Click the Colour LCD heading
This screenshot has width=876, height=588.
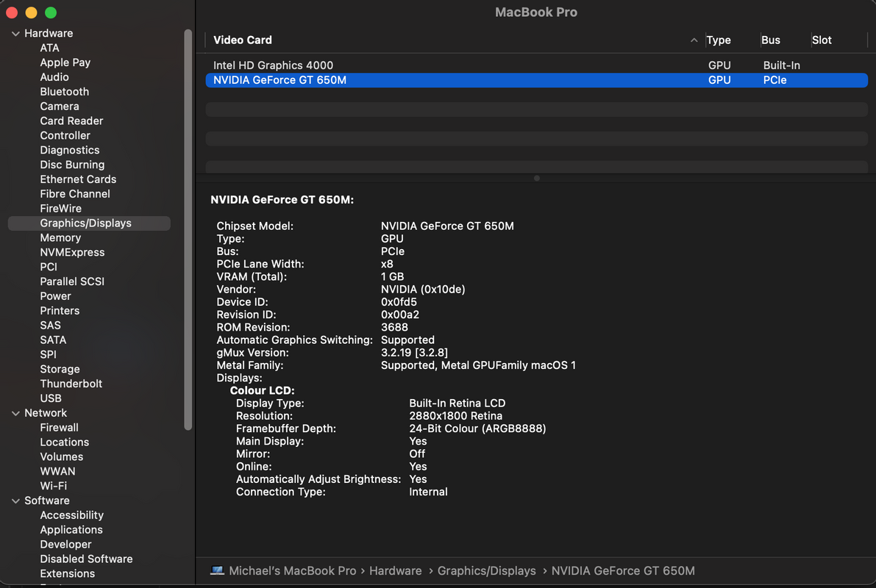coord(262,391)
